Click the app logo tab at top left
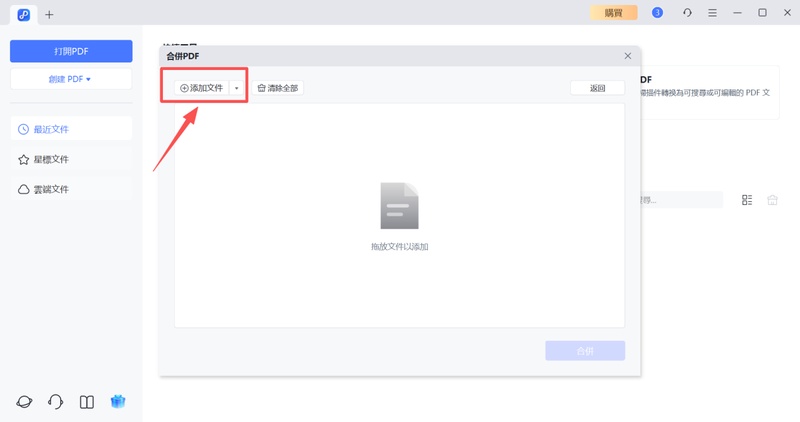Screen dimensions: 800x422 click(x=24, y=14)
